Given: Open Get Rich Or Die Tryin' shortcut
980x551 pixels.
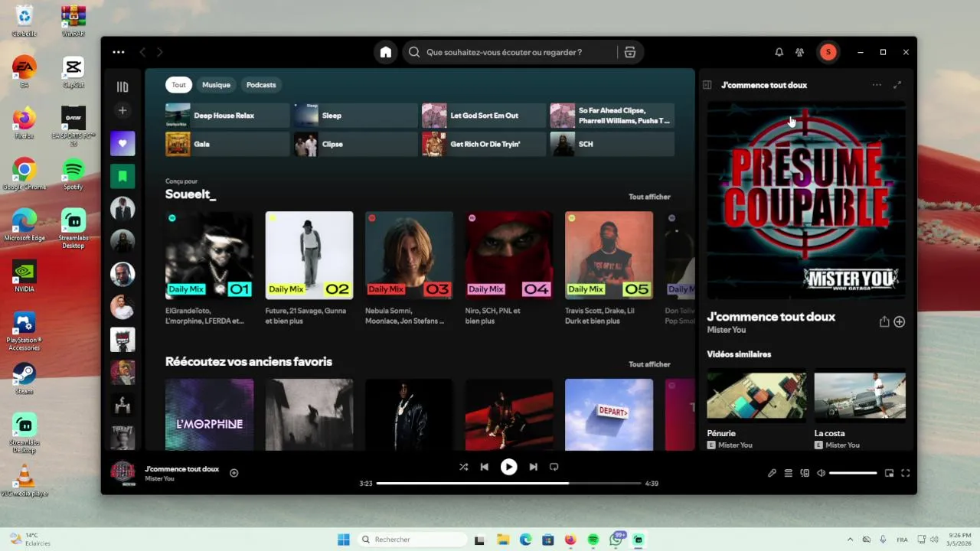Looking at the screenshot, I should tap(484, 144).
